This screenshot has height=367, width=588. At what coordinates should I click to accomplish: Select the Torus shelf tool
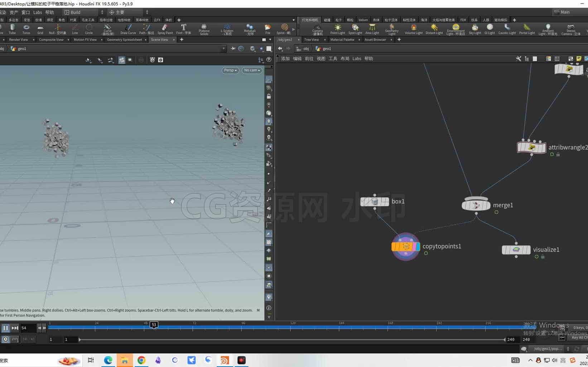(26, 29)
